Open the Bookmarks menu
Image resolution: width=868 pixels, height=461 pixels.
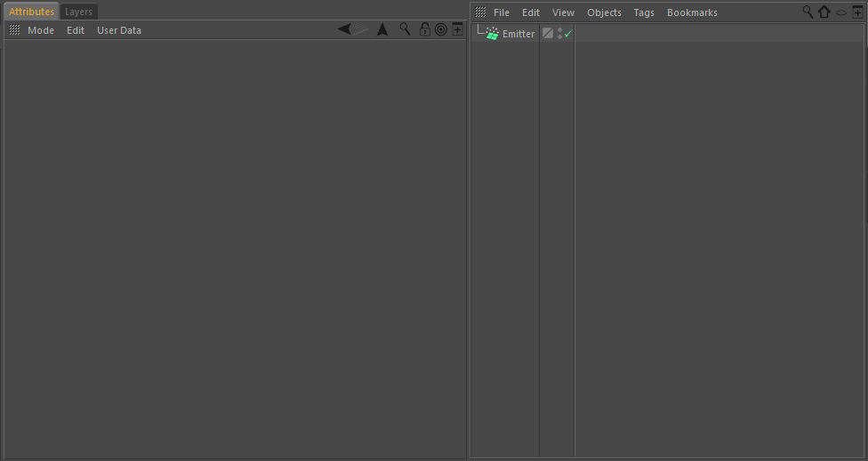click(x=692, y=12)
